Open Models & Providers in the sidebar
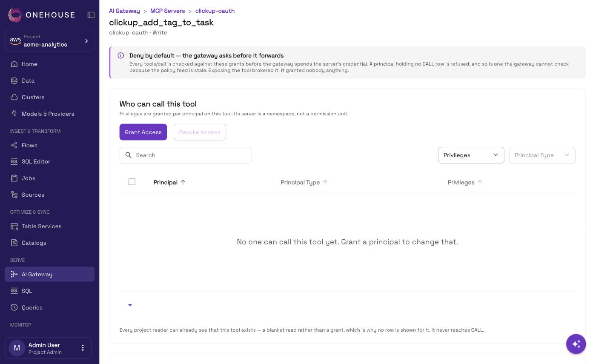This screenshot has width=596, height=364. (x=50, y=114)
